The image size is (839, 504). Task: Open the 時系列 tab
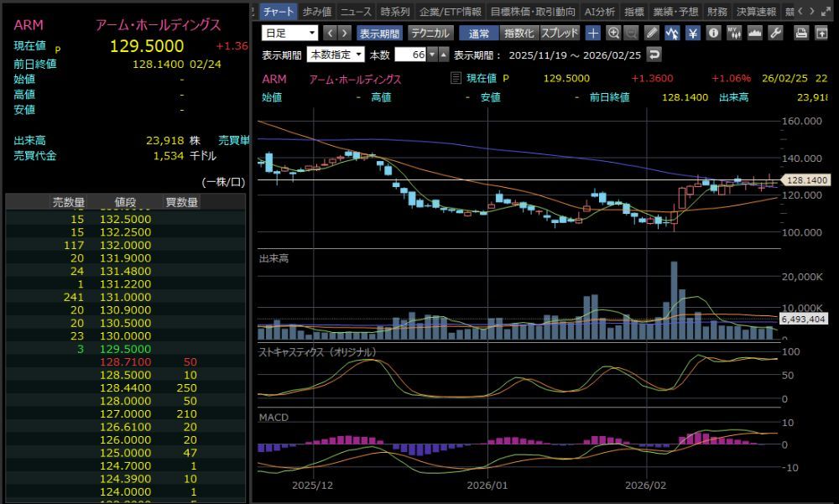tap(395, 11)
